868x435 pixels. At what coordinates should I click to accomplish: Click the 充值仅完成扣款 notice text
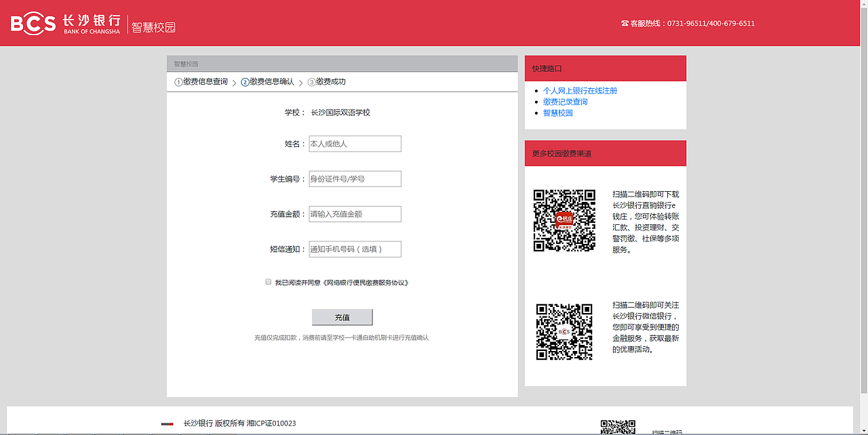click(341, 337)
